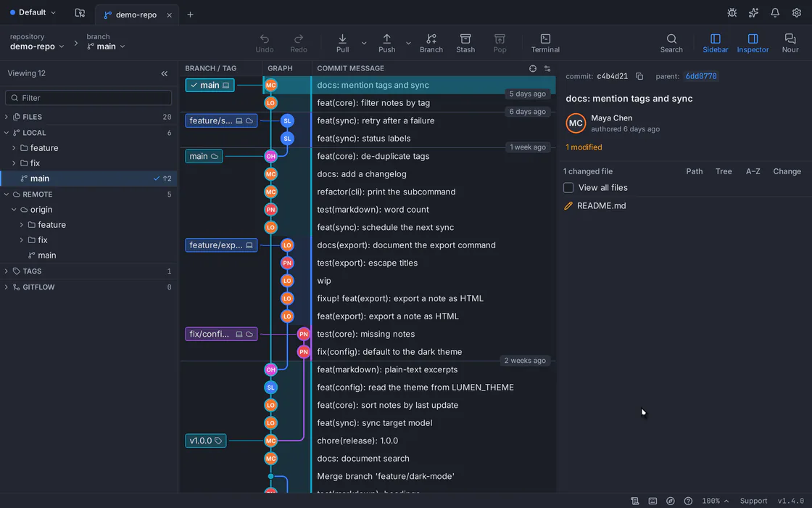Push commits with the Push icon
This screenshot has width=812, height=508.
[387, 39]
